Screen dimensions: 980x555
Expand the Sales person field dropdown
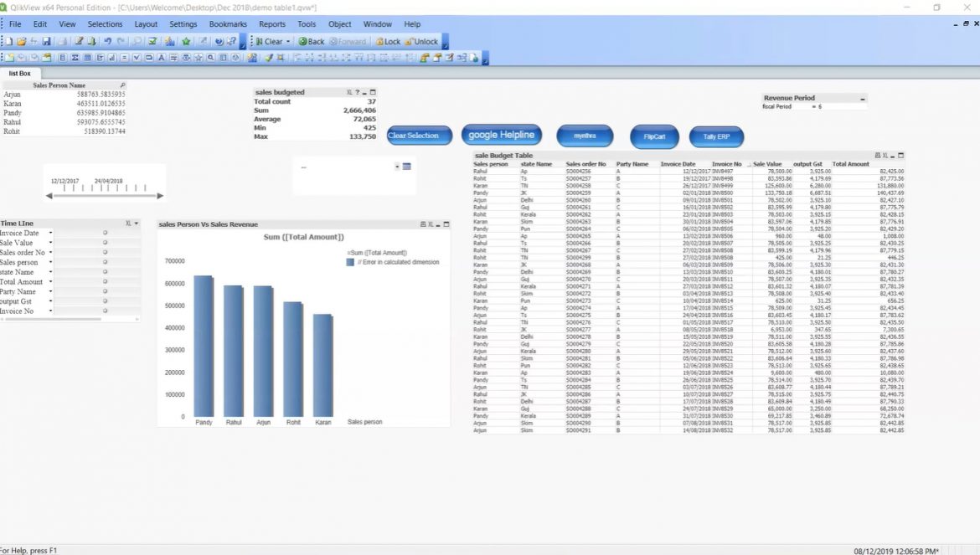[50, 262]
